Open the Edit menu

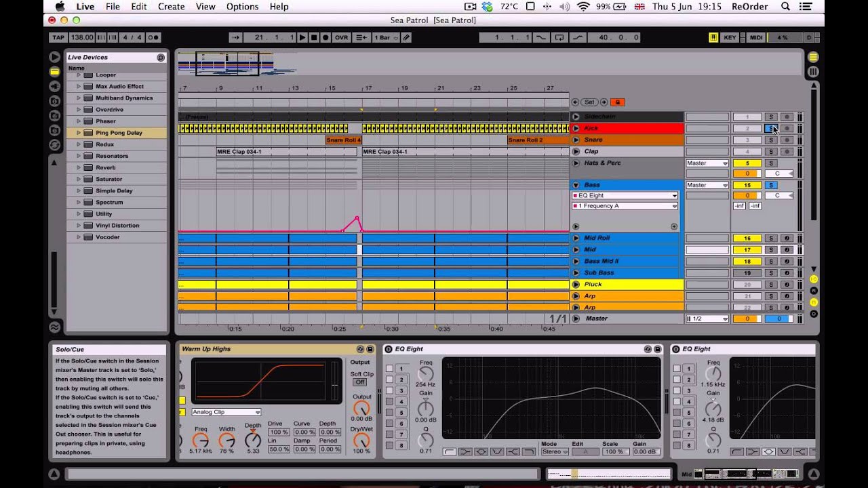(139, 7)
